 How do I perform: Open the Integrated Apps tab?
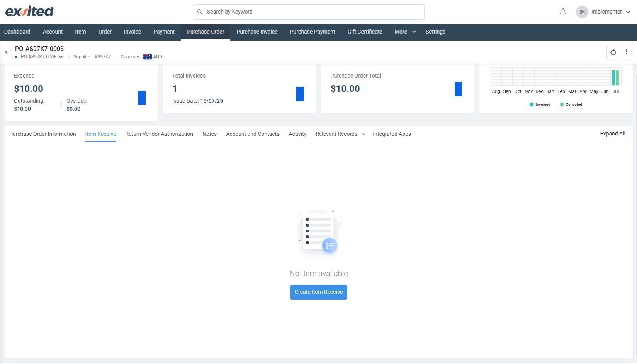[392, 134]
